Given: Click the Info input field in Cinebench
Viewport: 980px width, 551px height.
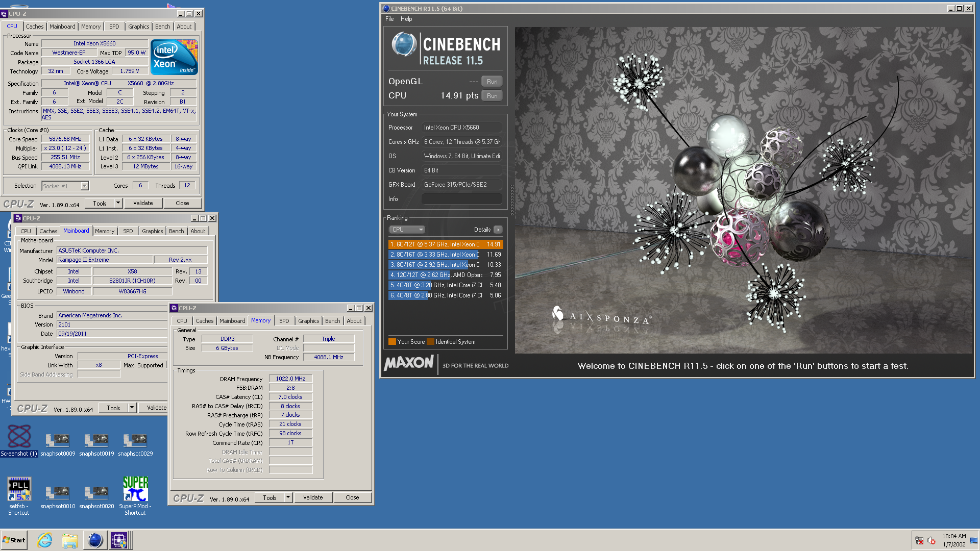Looking at the screenshot, I should point(461,199).
